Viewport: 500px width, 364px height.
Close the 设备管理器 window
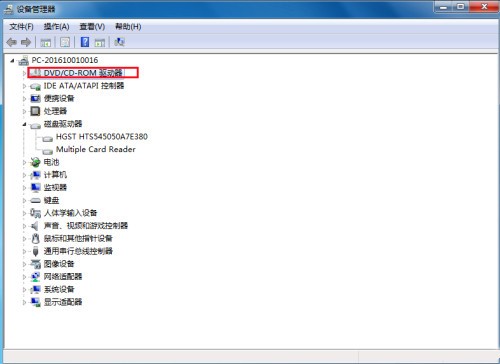pyautogui.click(x=484, y=7)
